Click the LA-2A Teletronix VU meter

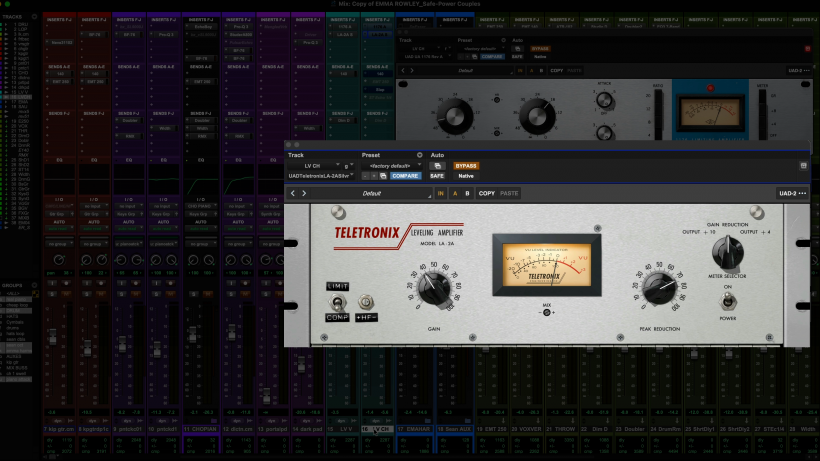tap(547, 266)
